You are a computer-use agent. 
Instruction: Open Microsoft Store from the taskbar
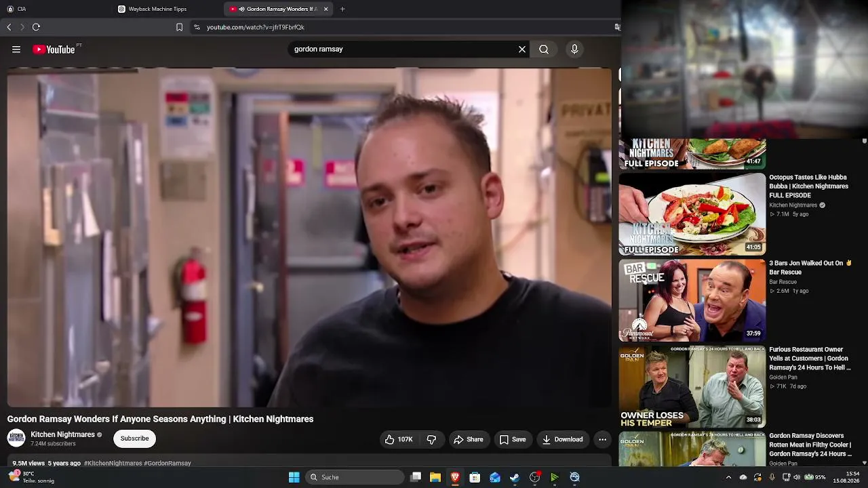(475, 477)
